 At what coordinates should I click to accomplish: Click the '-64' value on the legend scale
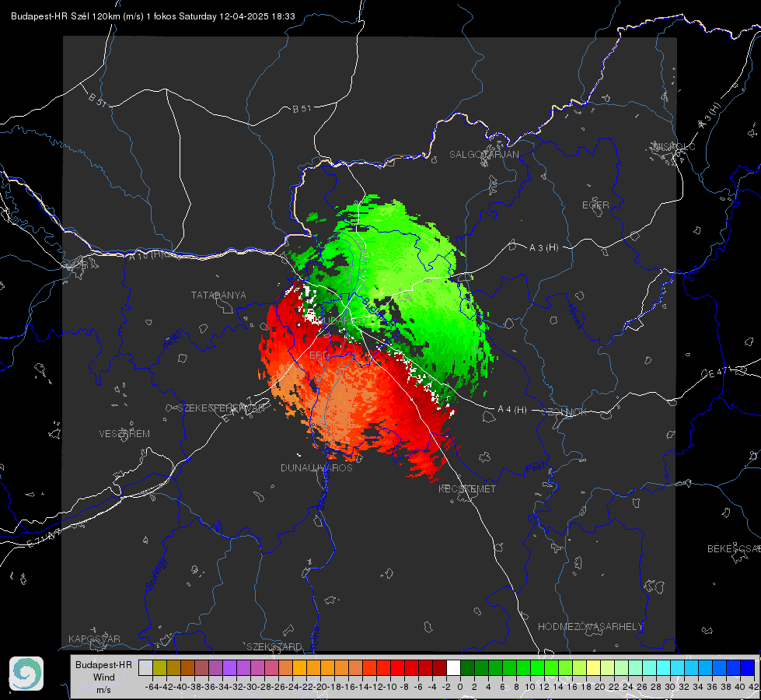coord(152,687)
